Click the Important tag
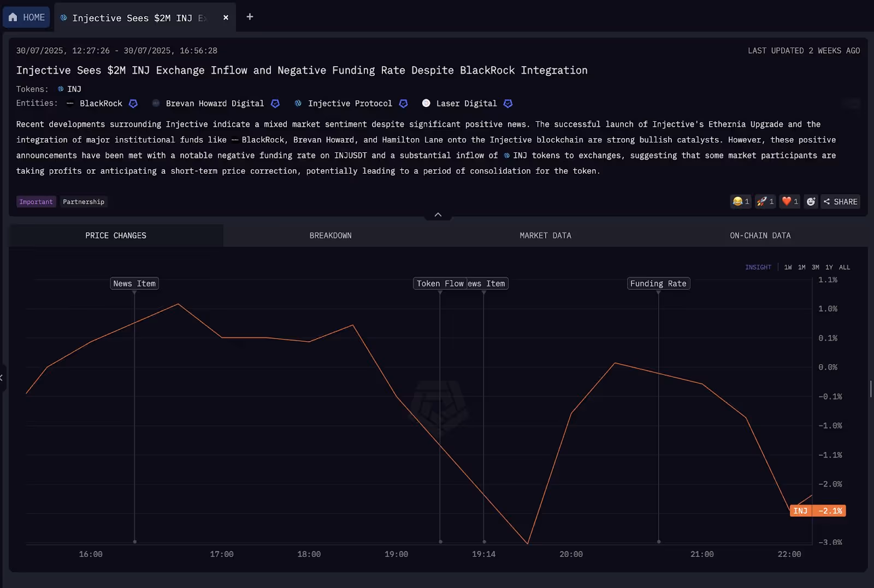Screen dimensions: 874x588 [36, 202]
